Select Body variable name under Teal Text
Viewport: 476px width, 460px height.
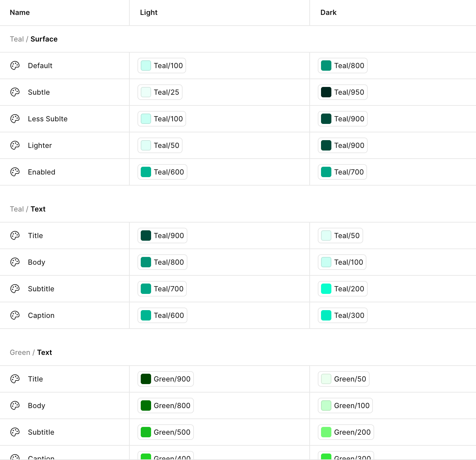tap(37, 262)
